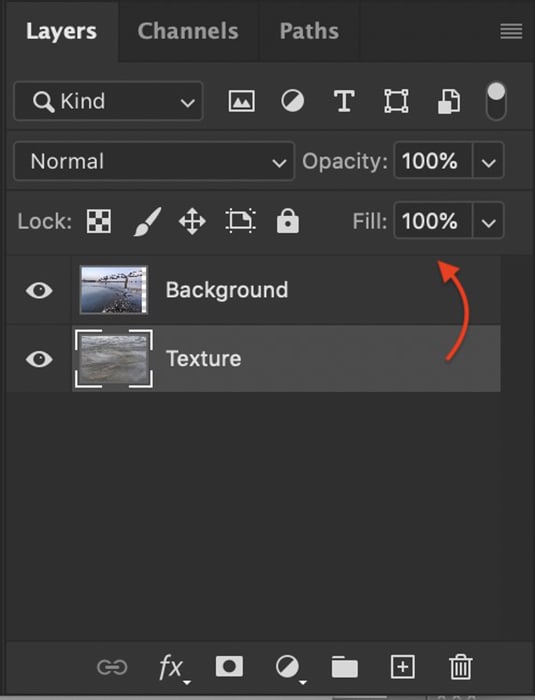Click the Link layers icon

(112, 668)
